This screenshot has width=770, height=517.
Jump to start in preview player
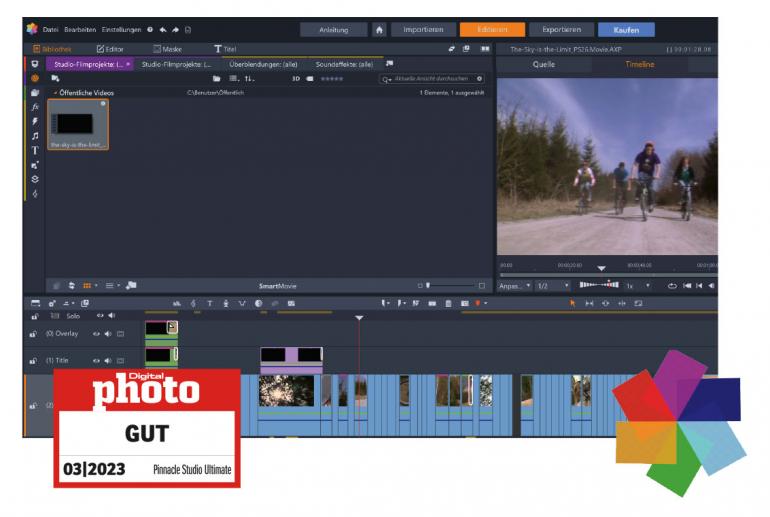point(687,286)
